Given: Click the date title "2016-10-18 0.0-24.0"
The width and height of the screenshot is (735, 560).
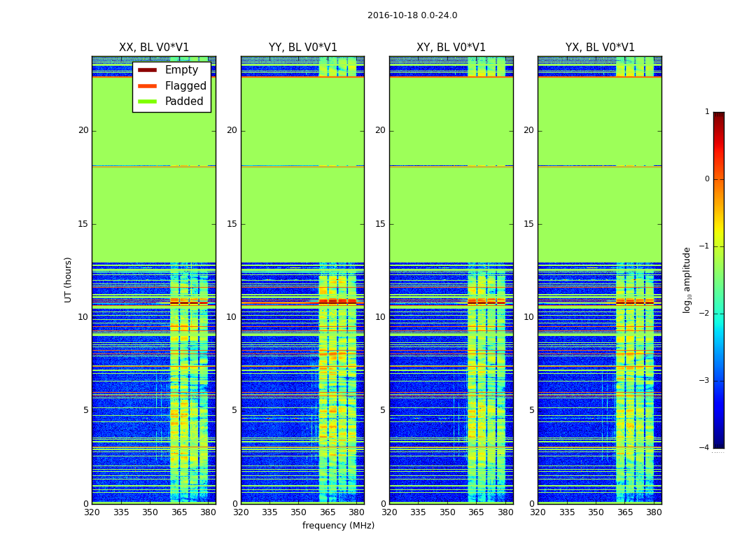Looking at the screenshot, I should point(412,15).
